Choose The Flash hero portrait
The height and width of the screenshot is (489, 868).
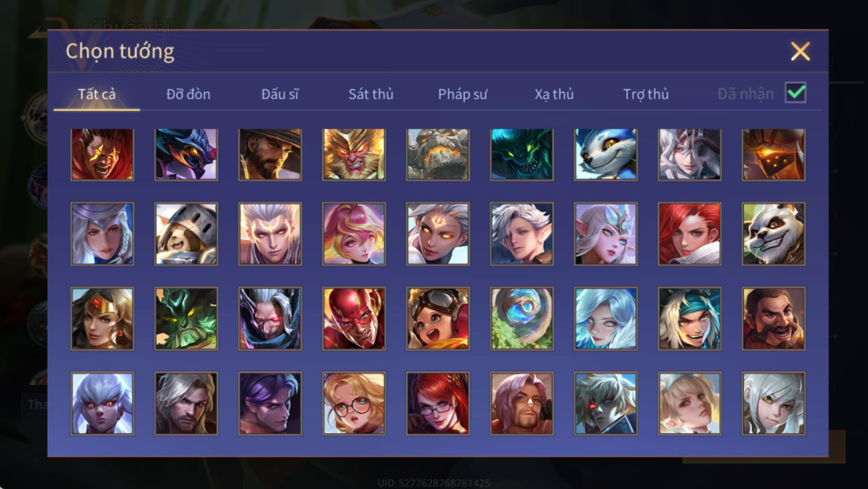(x=354, y=319)
